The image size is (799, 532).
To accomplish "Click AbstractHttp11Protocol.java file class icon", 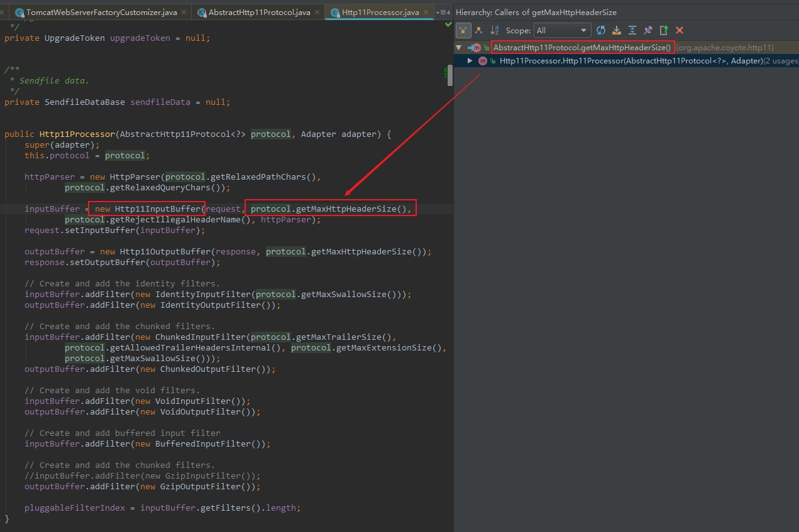I will [x=202, y=12].
